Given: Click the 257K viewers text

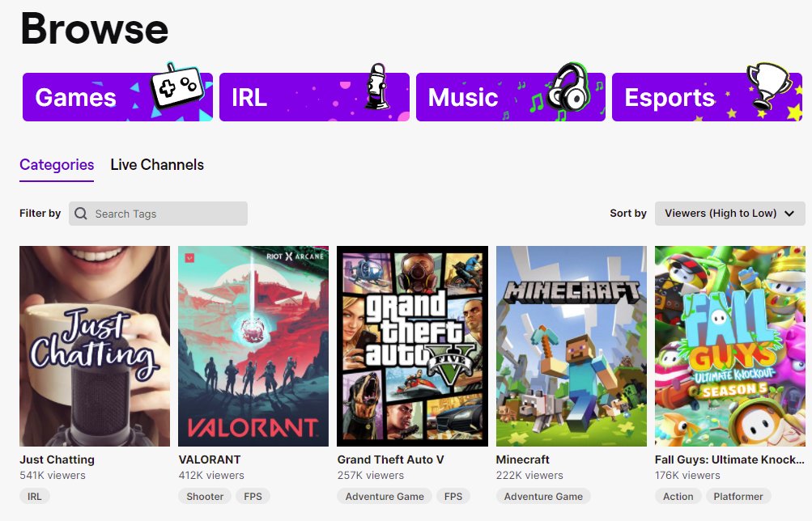Looking at the screenshot, I should tap(370, 475).
